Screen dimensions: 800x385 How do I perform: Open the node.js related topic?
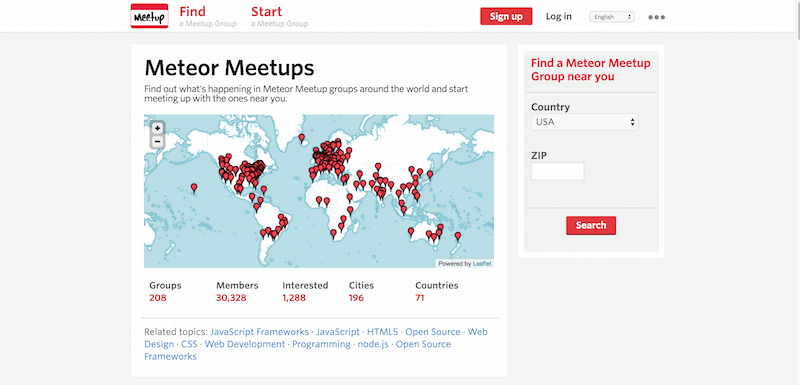[x=373, y=344]
